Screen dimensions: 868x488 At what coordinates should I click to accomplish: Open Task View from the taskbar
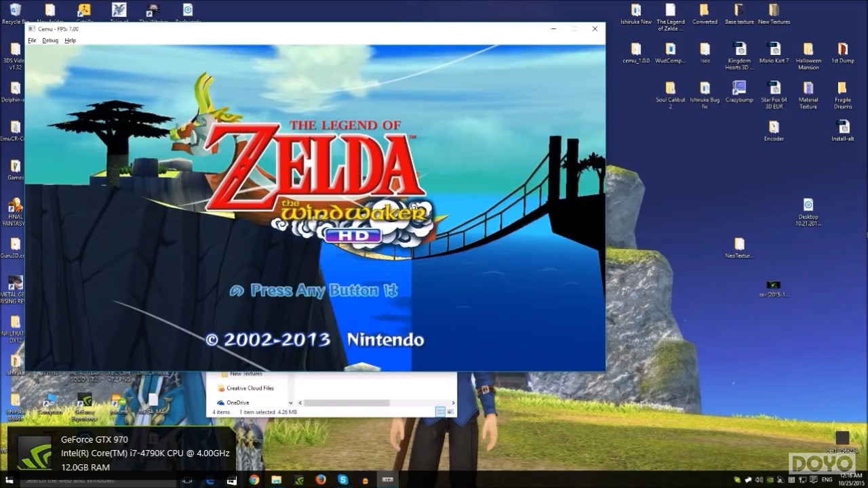pyautogui.click(x=188, y=480)
